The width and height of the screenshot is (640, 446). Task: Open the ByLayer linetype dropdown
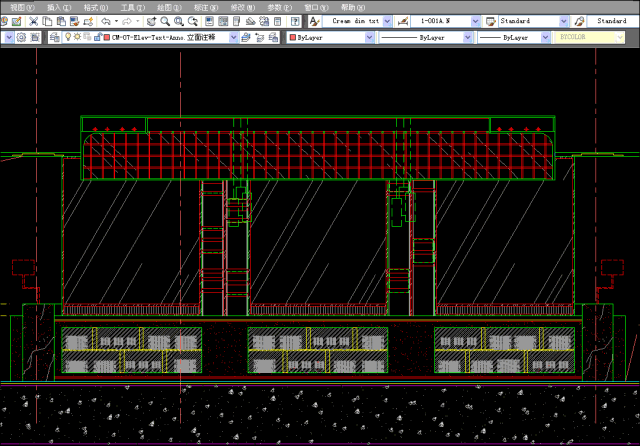467,38
